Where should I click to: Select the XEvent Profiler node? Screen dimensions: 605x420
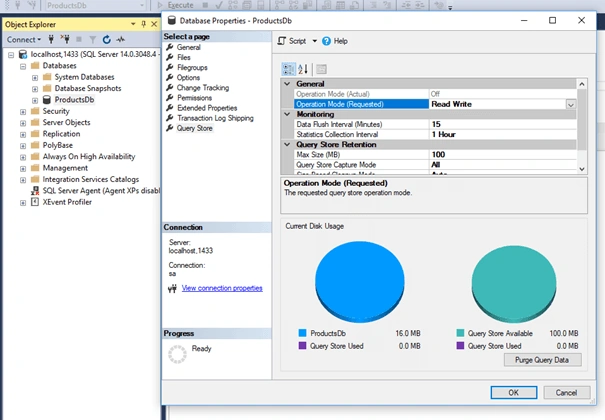tap(67, 202)
